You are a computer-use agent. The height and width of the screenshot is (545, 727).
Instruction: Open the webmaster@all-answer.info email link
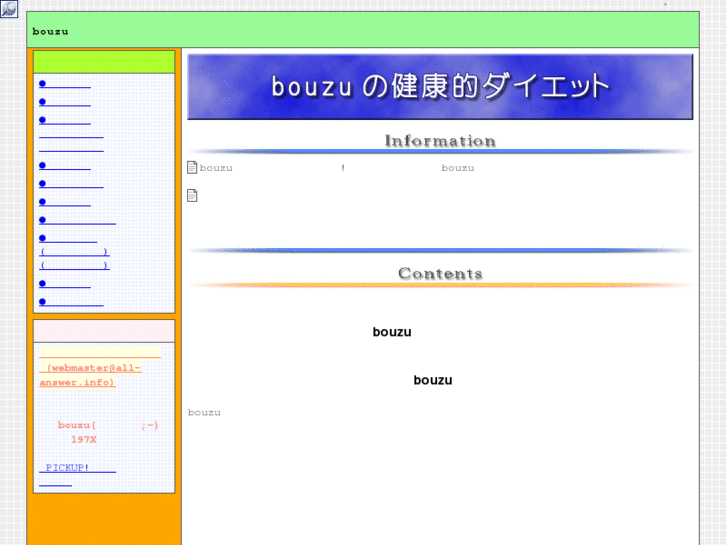pos(90,375)
